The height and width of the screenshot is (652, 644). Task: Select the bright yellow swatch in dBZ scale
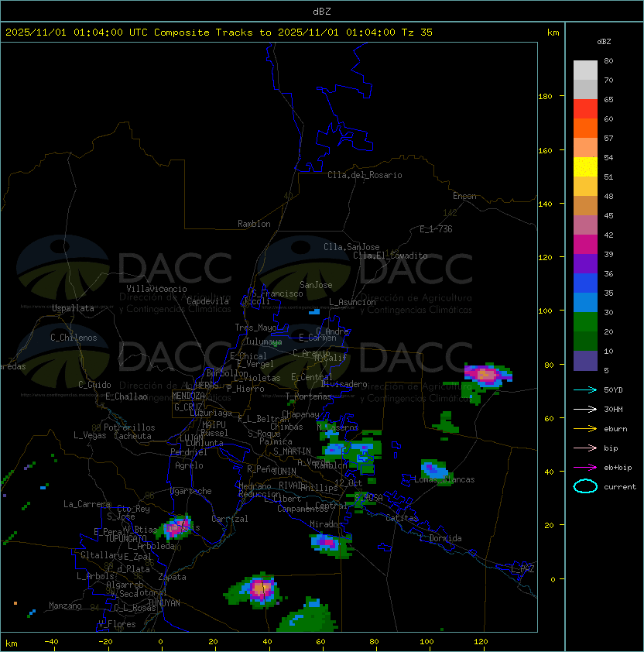(585, 166)
